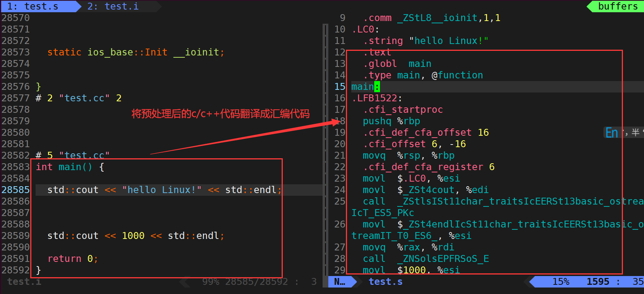Click the '.comm _ZStL8__ioinit,1,1' line
The height and width of the screenshot is (294, 644).
point(432,18)
